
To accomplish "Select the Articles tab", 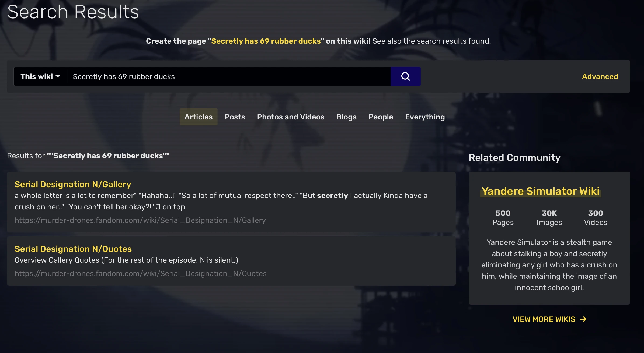I will 198,117.
